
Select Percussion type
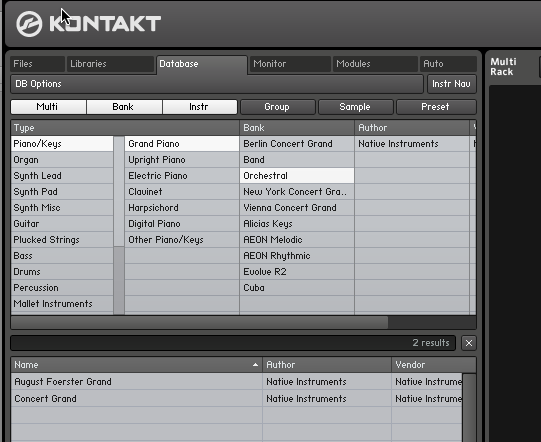[62, 287]
